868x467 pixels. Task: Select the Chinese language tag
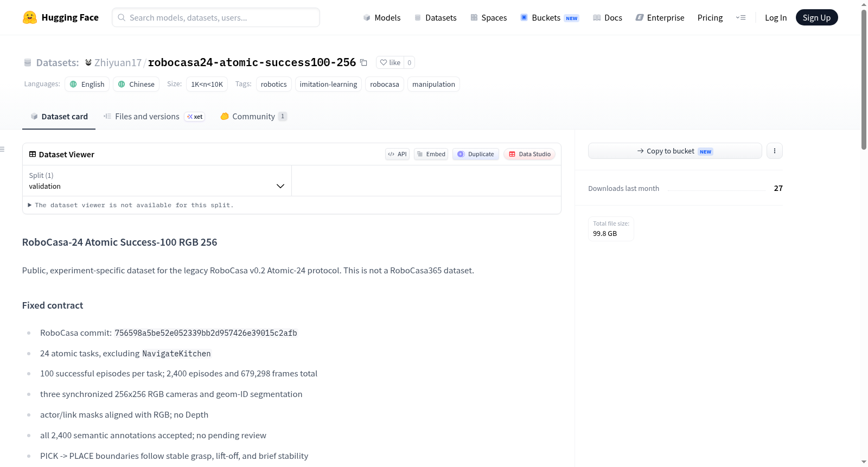click(136, 84)
